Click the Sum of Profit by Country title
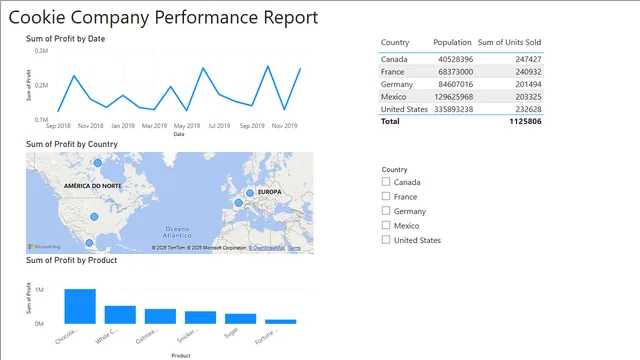640x360 pixels. tap(72, 144)
